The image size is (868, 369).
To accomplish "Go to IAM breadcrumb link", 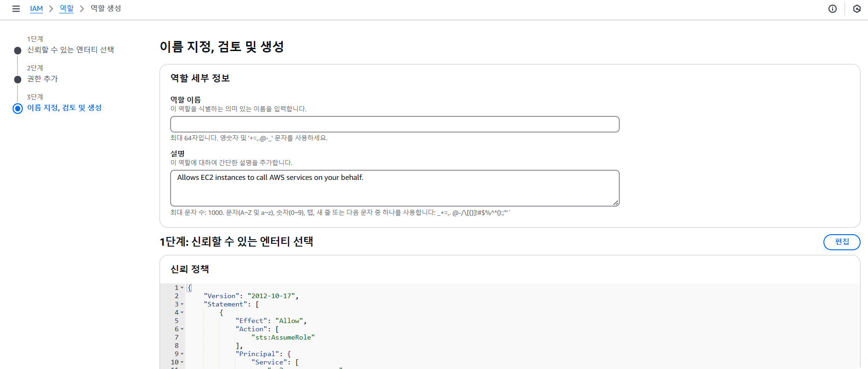I will coord(36,9).
